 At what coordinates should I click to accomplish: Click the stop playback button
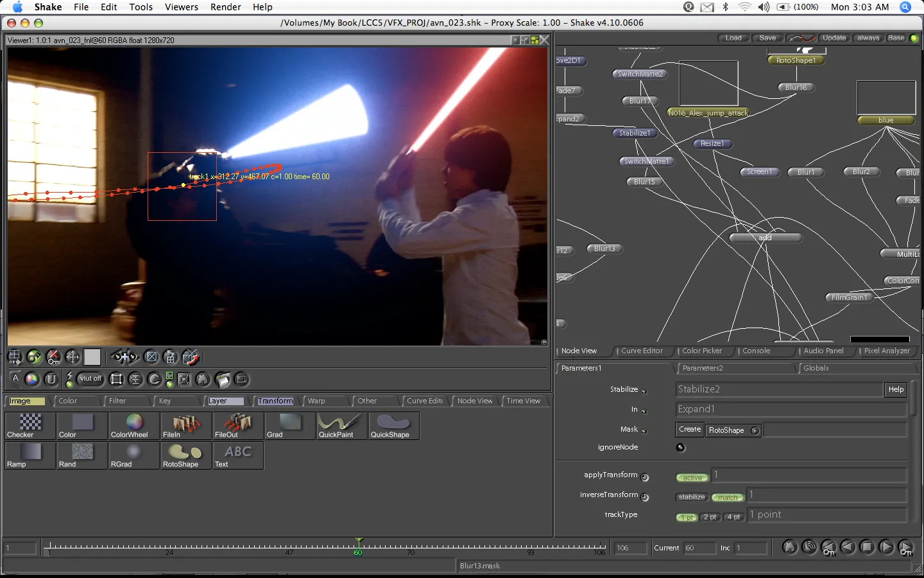(x=867, y=547)
